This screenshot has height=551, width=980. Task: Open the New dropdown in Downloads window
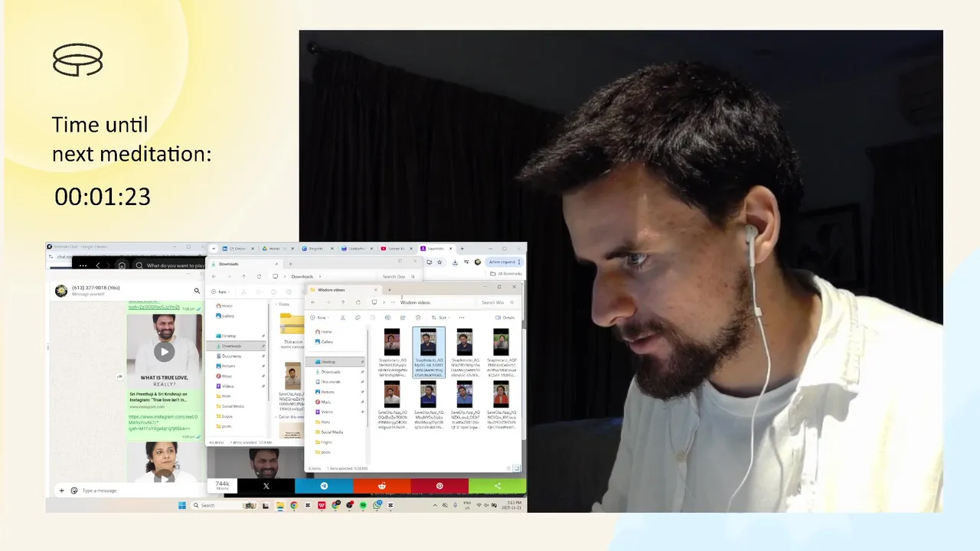click(221, 292)
